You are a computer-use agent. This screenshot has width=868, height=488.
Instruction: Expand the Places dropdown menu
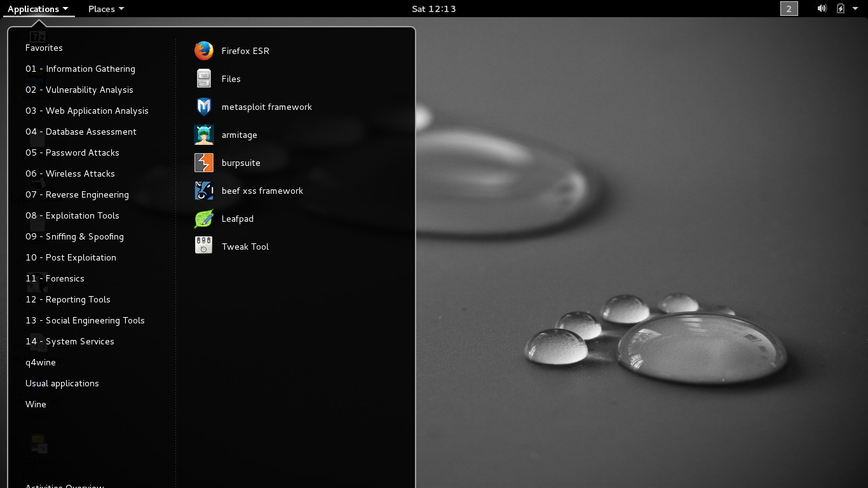(x=105, y=9)
